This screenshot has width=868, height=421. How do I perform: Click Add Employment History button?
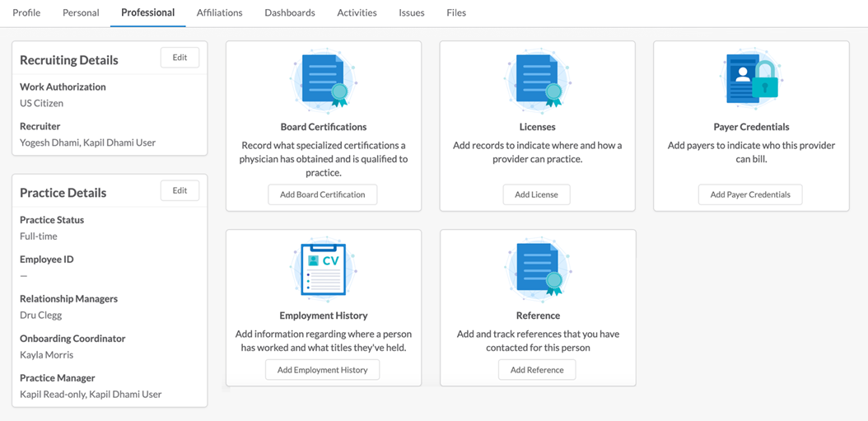(323, 369)
